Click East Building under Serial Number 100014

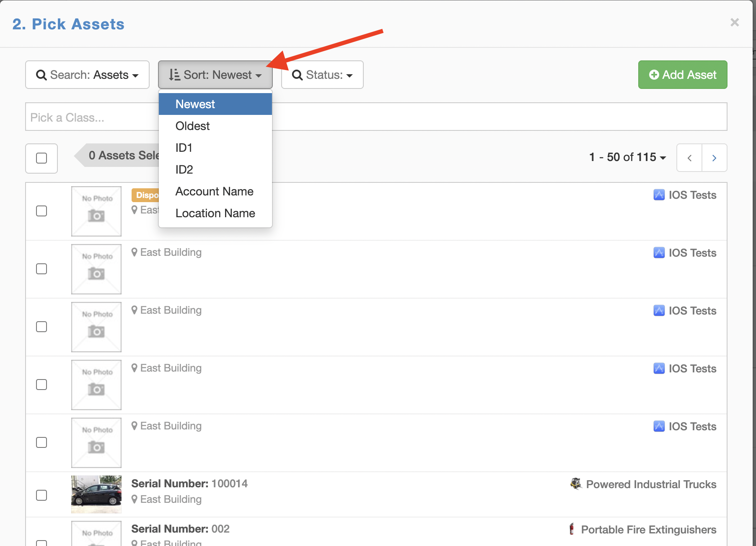171,499
